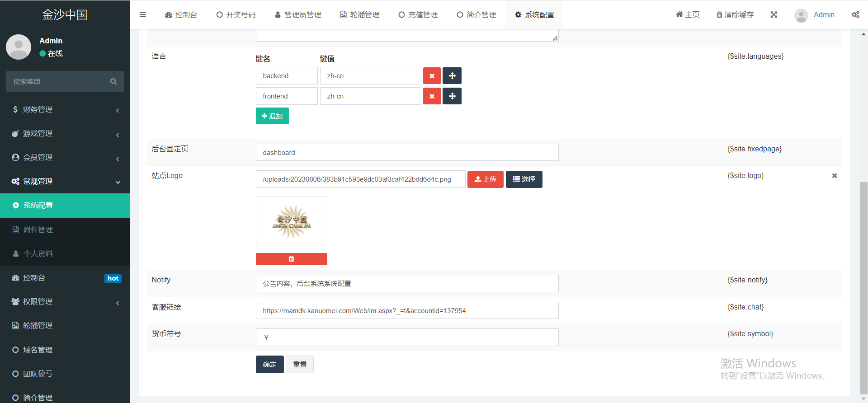Open 控制台 with hot badge in sidebar
The width and height of the screenshot is (868, 403).
tap(65, 278)
